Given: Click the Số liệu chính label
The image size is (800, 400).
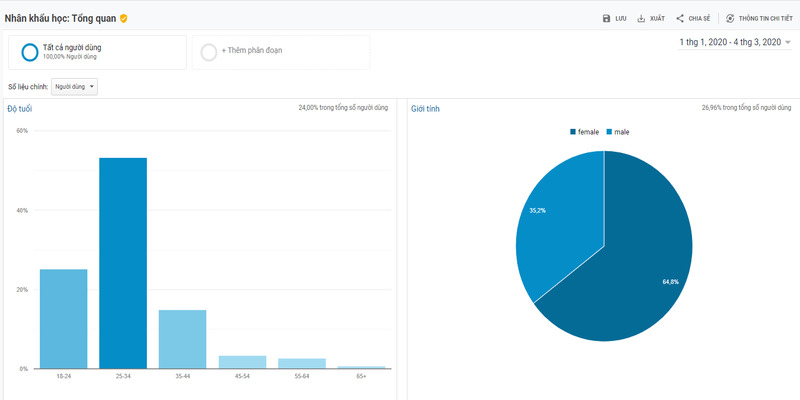Looking at the screenshot, I should (28, 87).
